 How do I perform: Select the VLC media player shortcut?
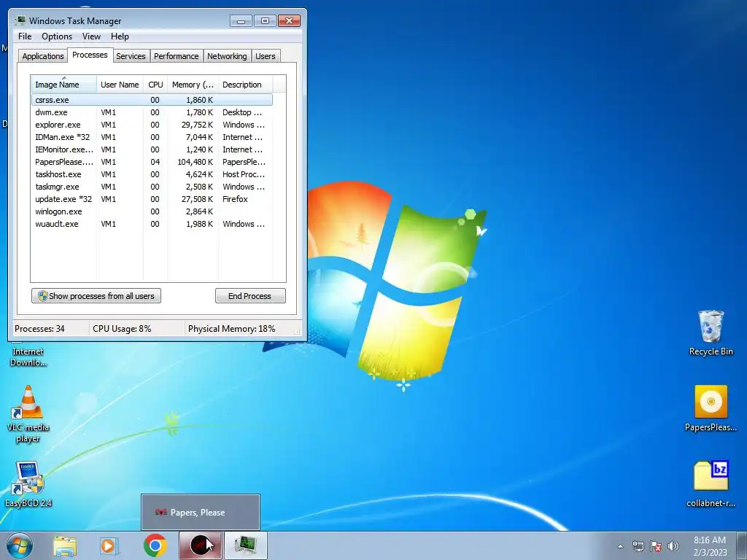click(x=28, y=414)
